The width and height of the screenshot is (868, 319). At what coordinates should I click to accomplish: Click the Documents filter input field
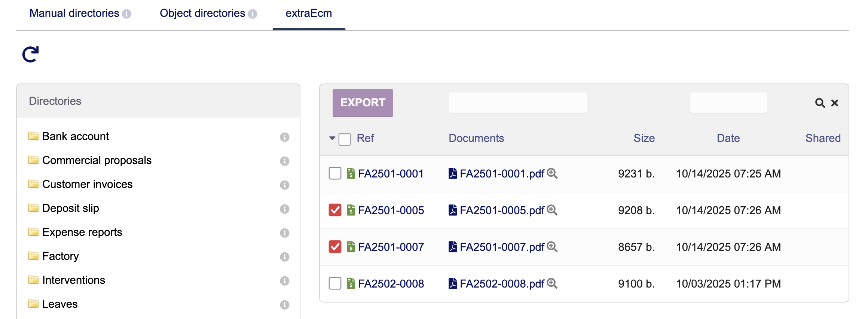point(517,103)
